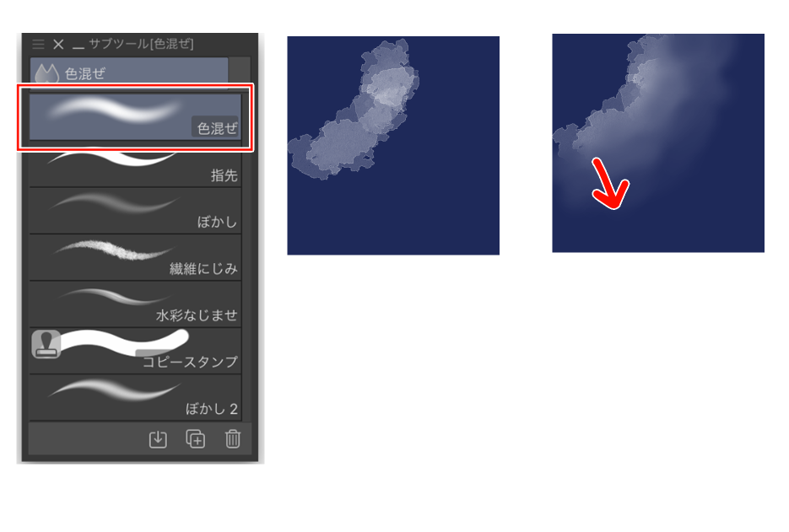Screen dimensions: 789x532
Task: Choose the 指先 finger tip sub tool
Action: click(x=135, y=168)
